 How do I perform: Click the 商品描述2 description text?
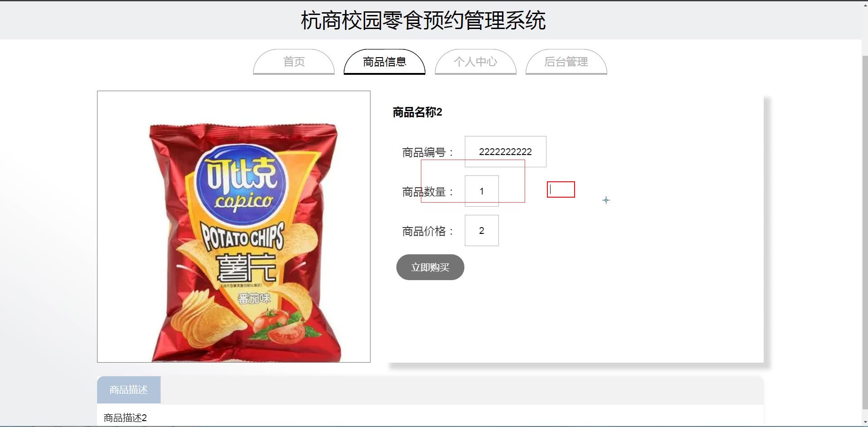[125, 418]
